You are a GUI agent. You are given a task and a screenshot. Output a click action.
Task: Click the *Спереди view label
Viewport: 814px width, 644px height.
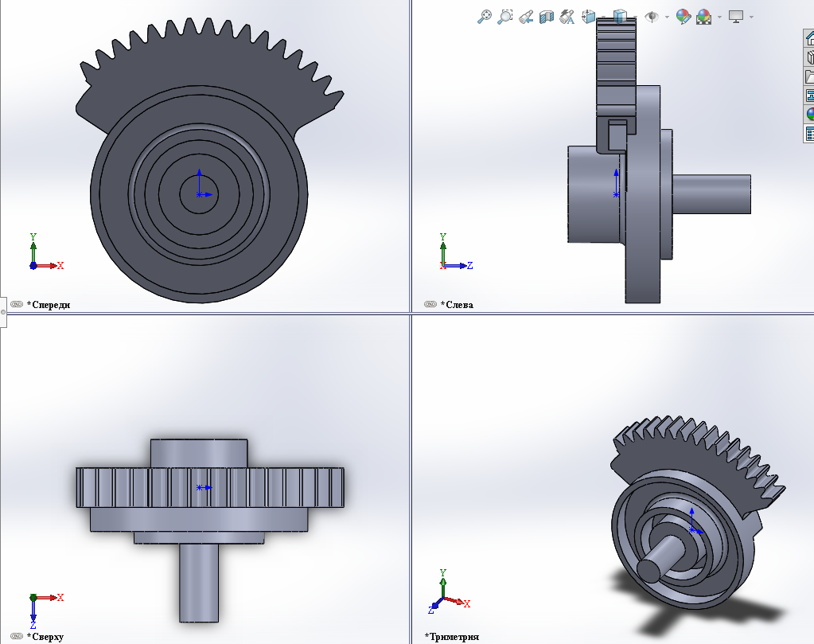coord(49,305)
